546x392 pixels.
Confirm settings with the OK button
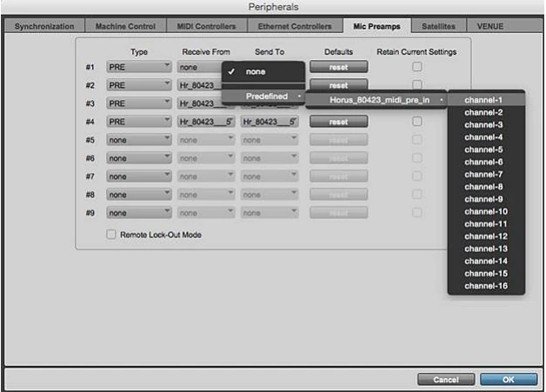tap(509, 380)
